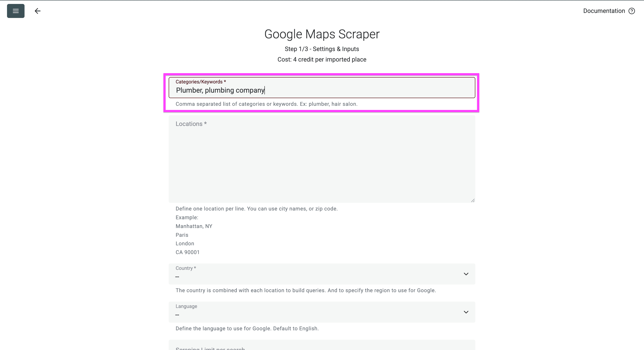Navigate back using the arrow icon

[x=37, y=11]
